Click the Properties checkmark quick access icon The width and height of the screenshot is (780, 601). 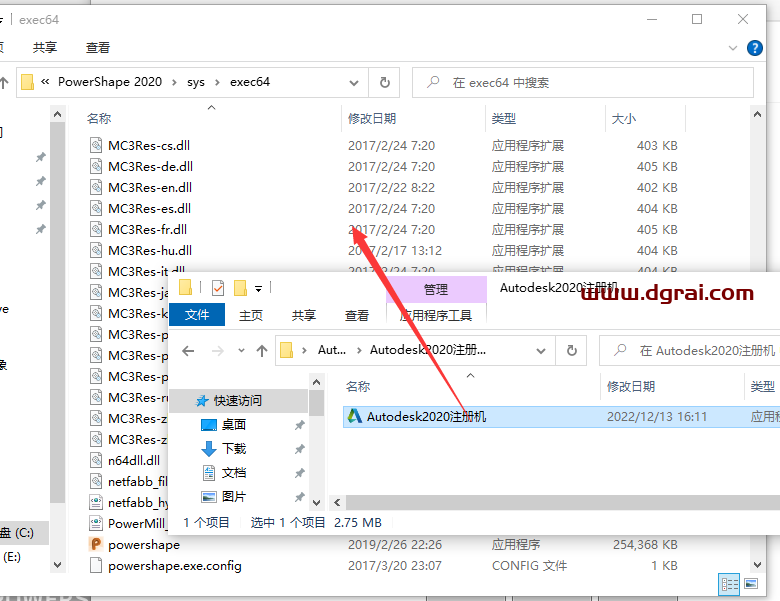click(x=217, y=288)
